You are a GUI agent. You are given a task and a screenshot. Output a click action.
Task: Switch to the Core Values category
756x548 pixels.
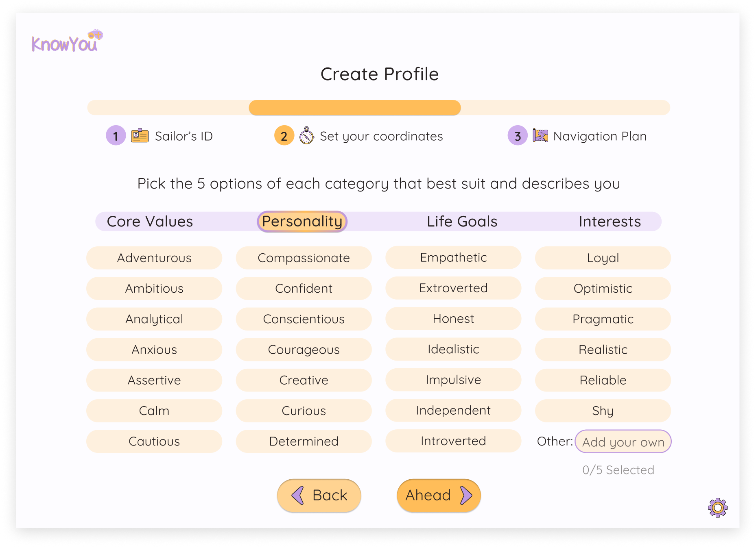coord(149,221)
